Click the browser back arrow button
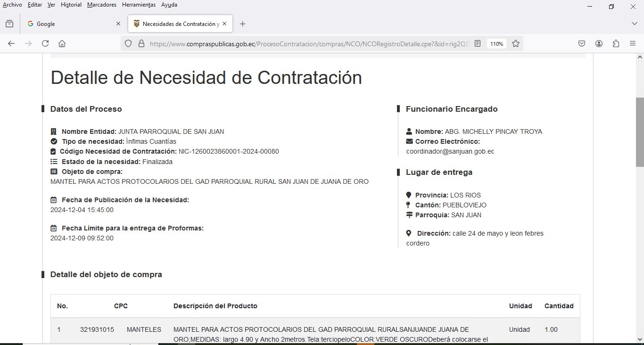Viewport: 644px width, 345px height. pos(11,43)
